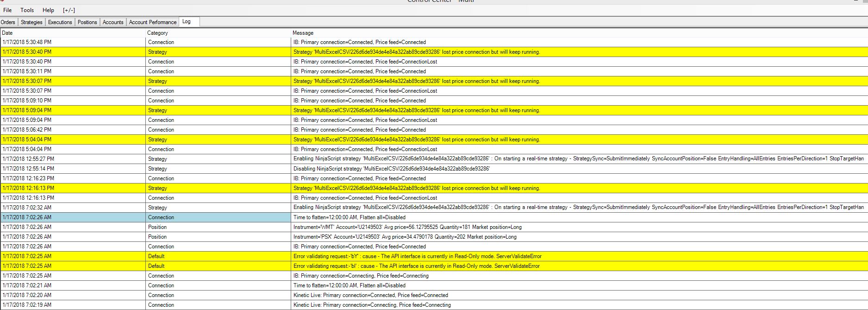Select the Log tab
The width and height of the screenshot is (868, 310).
[x=189, y=22]
